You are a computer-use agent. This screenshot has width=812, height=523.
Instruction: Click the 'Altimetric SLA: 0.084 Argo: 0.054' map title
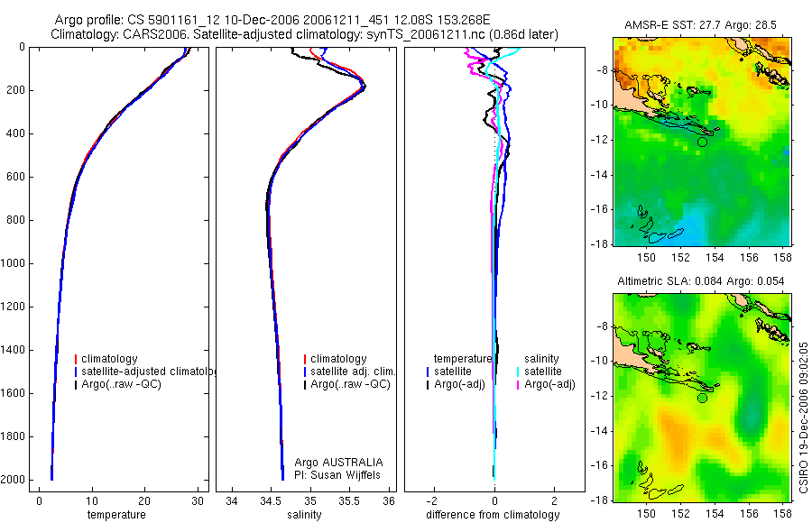(x=701, y=281)
